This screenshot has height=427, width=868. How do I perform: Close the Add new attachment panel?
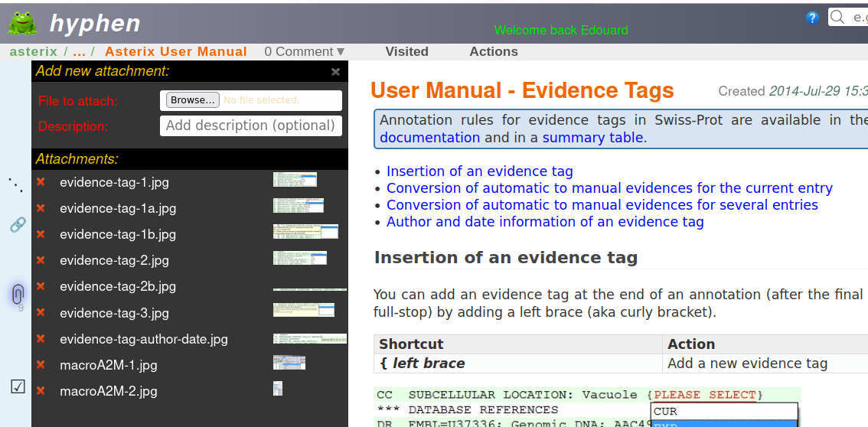[335, 72]
